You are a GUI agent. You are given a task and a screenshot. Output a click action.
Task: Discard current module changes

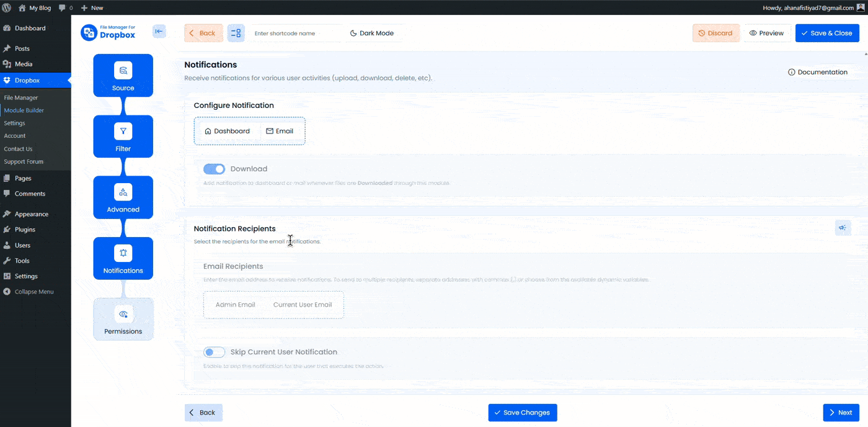[716, 32]
